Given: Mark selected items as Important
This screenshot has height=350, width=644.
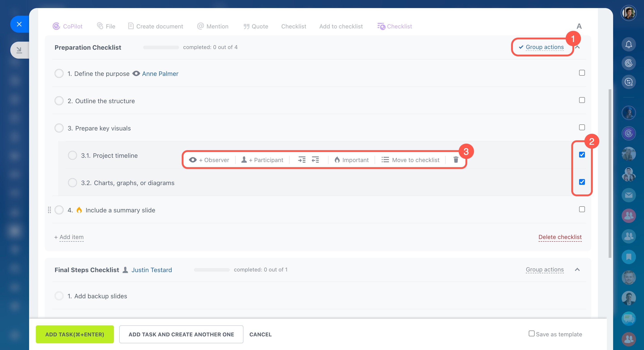Looking at the screenshot, I should tap(352, 160).
